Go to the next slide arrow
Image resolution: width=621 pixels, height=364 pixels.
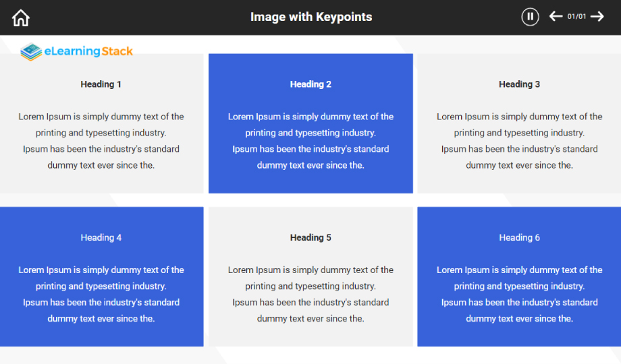(597, 16)
